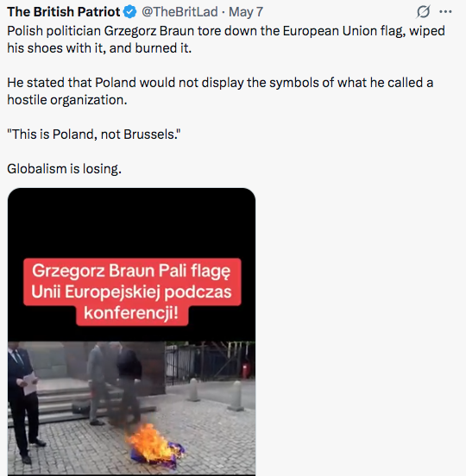
Task: Click the stone bollard in the video
Action: (236, 396)
